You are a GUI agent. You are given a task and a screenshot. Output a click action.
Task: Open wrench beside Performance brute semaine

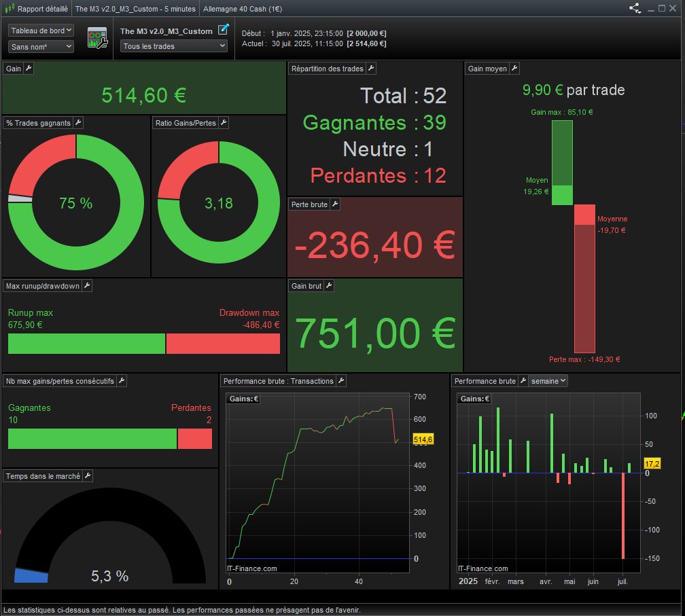523,381
